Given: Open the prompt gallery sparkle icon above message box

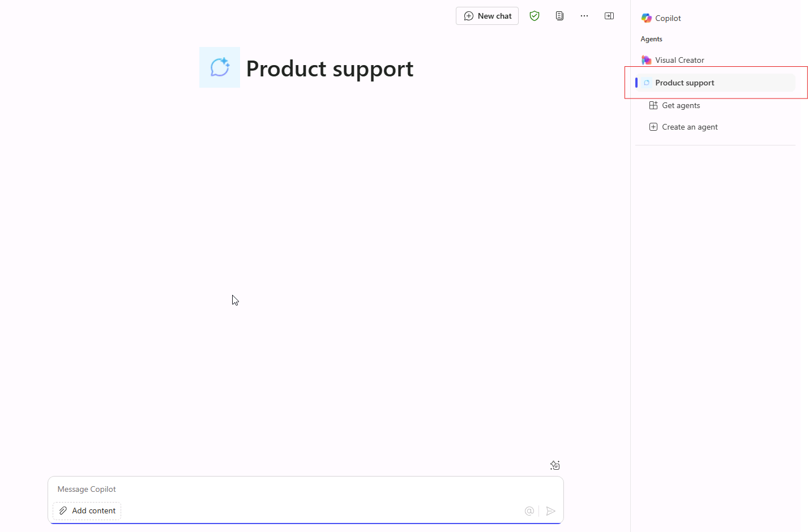Looking at the screenshot, I should pos(555,465).
